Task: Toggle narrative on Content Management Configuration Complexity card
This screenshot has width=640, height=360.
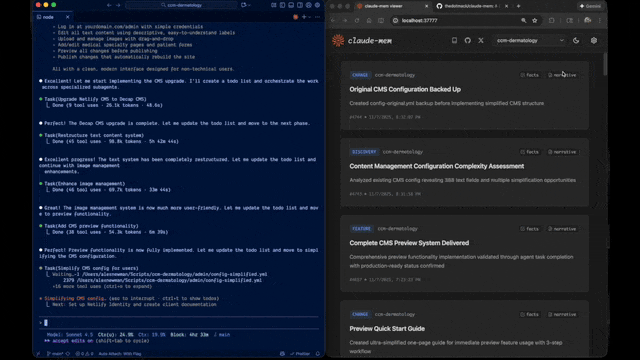Action: tap(562, 152)
